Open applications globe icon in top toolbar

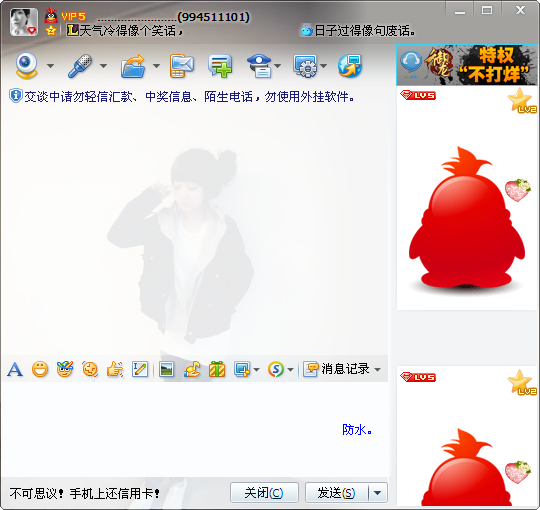pyautogui.click(x=350, y=65)
